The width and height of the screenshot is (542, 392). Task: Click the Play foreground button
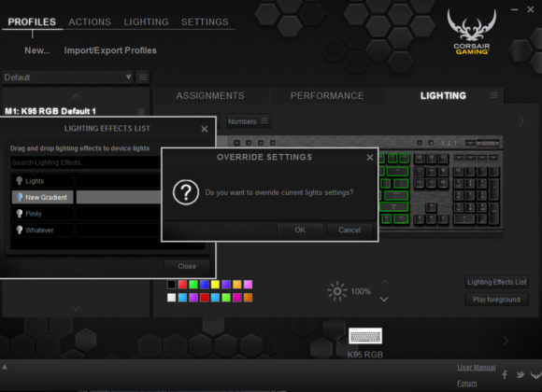coord(497,300)
